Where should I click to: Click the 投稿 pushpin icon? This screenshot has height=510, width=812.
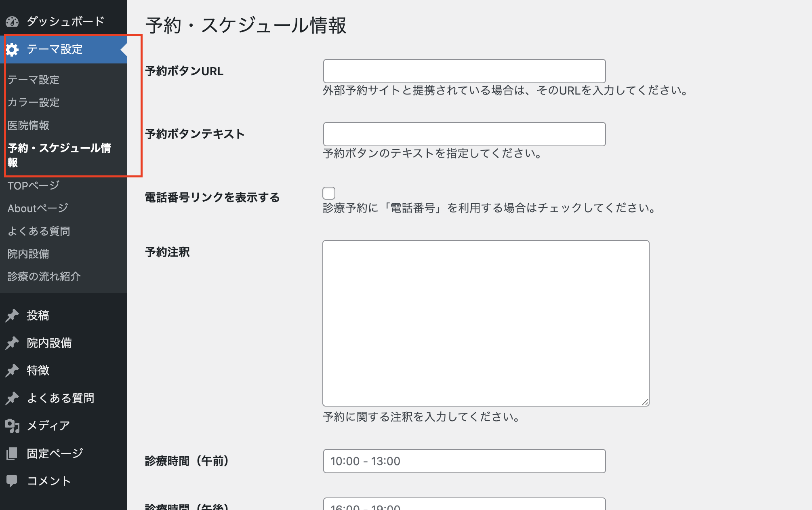tap(12, 315)
